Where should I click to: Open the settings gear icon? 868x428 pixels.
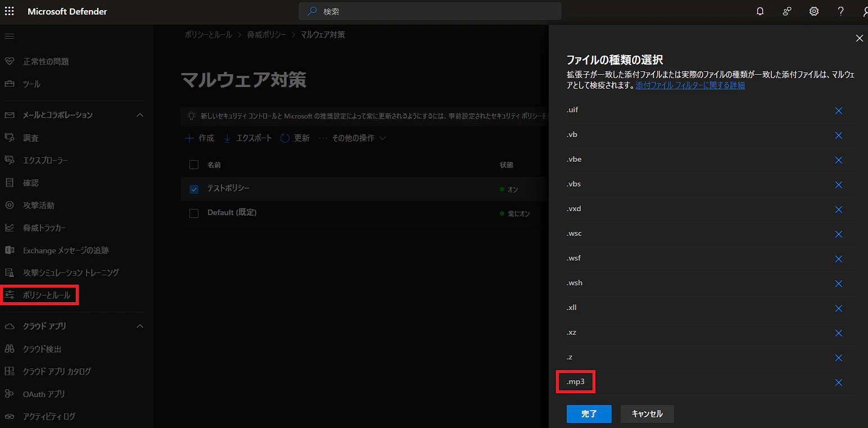click(x=814, y=11)
